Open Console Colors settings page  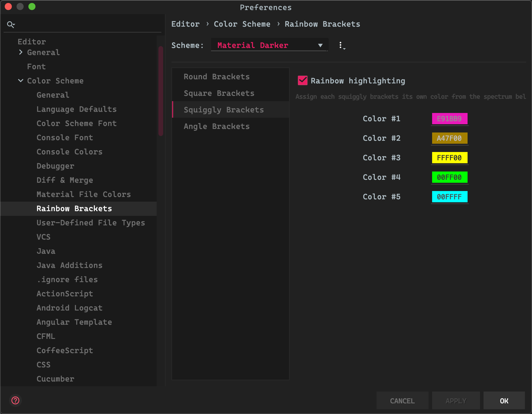[x=69, y=152]
